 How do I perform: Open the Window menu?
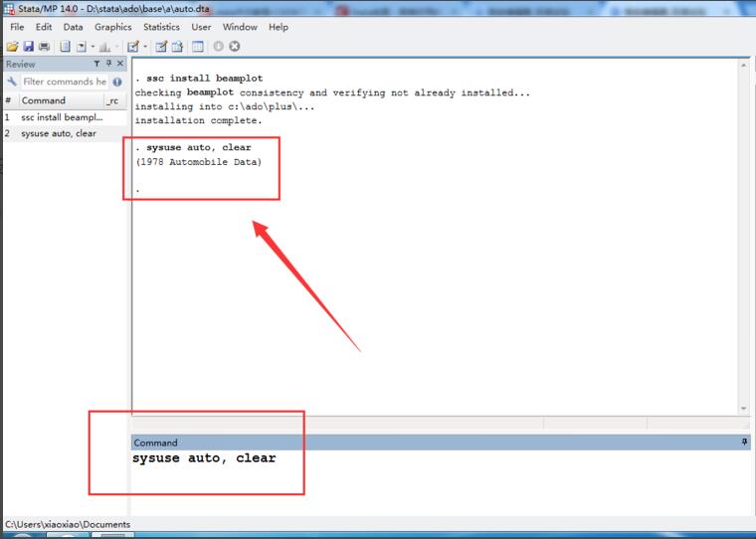(x=240, y=27)
